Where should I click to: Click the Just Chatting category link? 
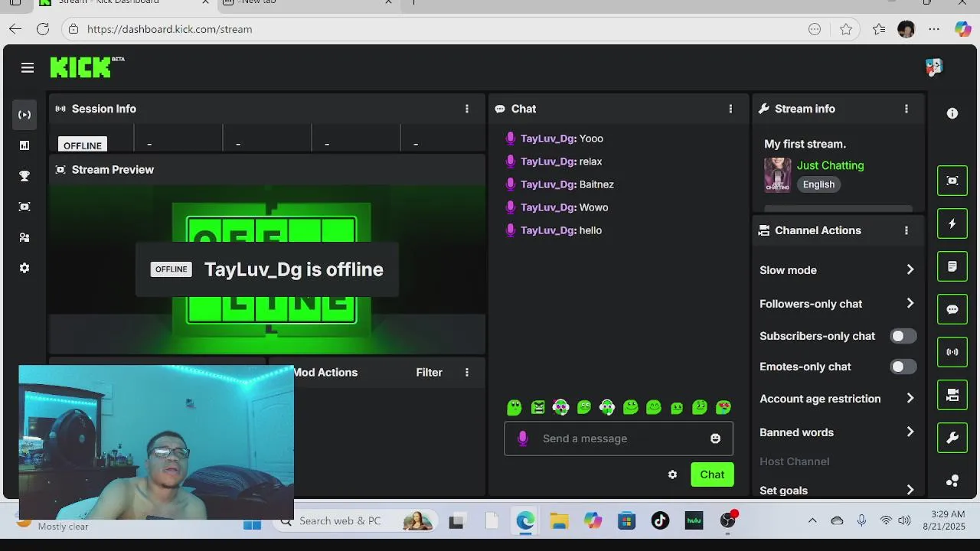click(830, 165)
